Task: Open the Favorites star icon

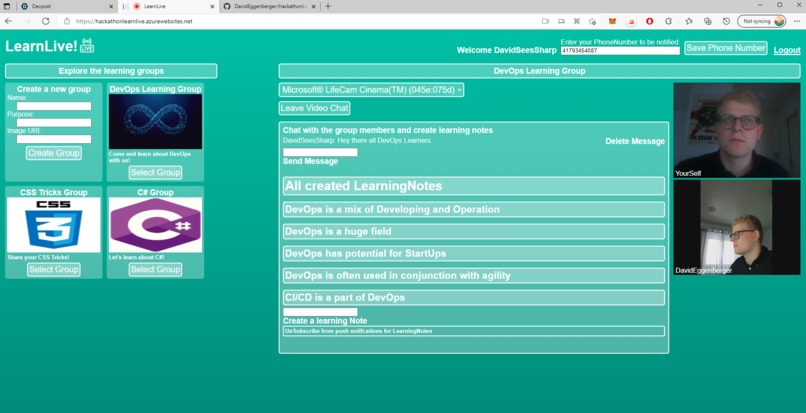Action: point(689,21)
